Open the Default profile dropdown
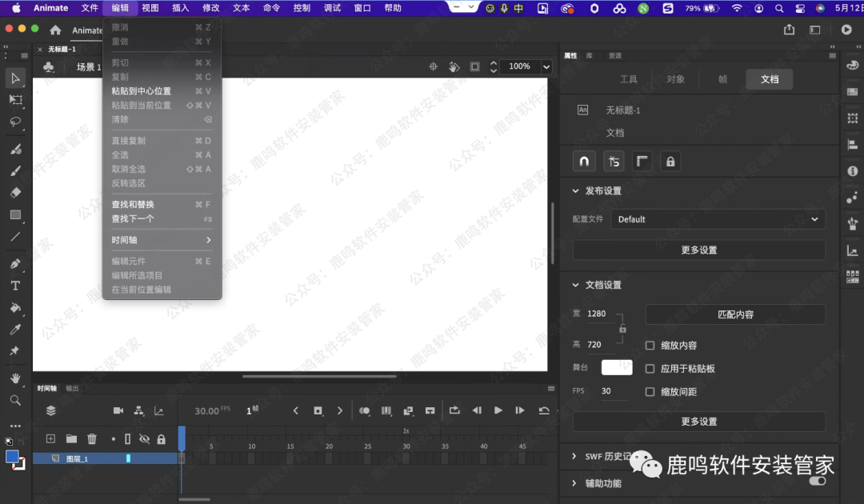 [718, 219]
